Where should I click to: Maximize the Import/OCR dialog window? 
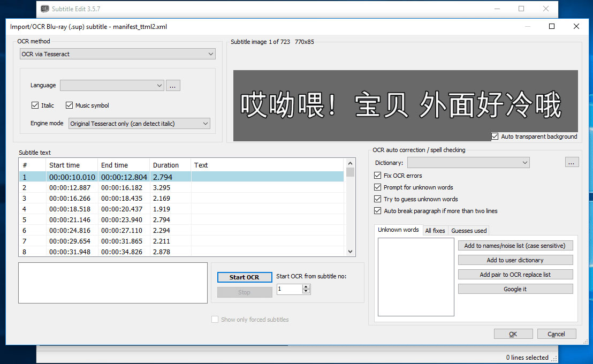(552, 26)
